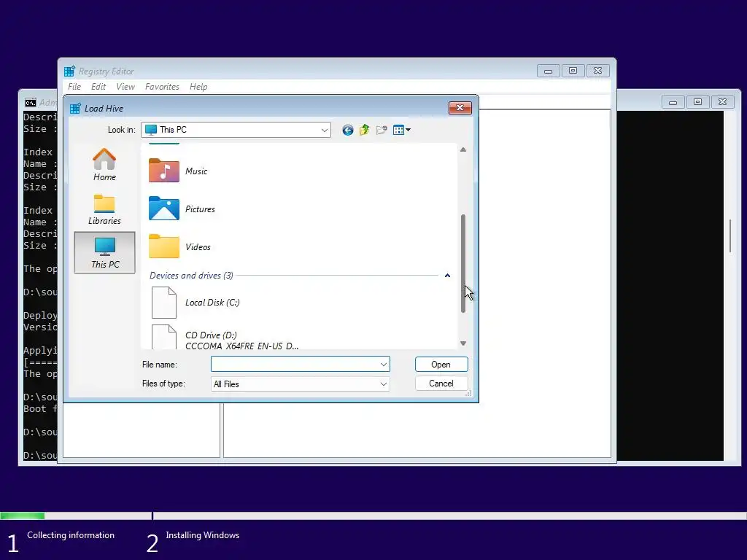Open the Favorites menu in Registry Editor

162,87
